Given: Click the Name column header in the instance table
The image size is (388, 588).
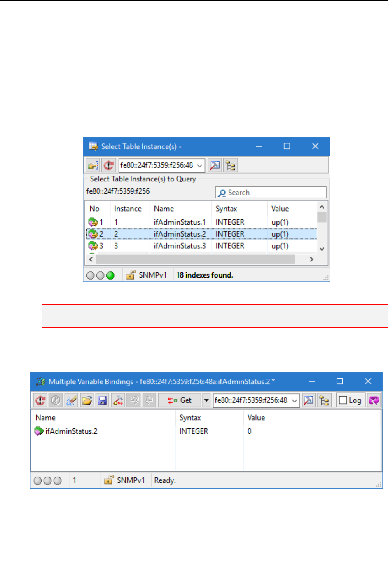Looking at the screenshot, I should click(164, 209).
